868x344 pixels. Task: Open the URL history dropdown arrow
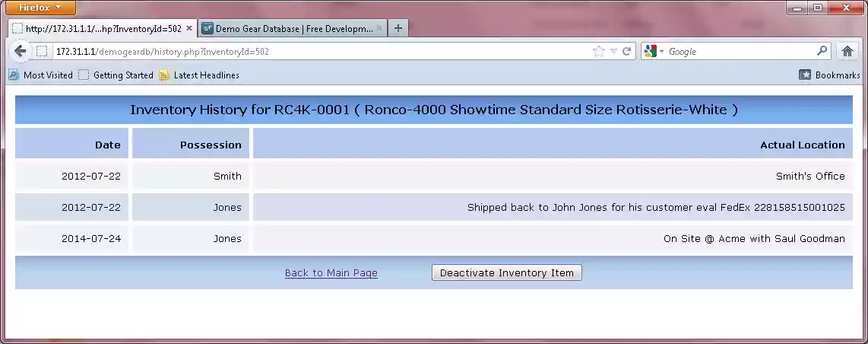[613, 52]
